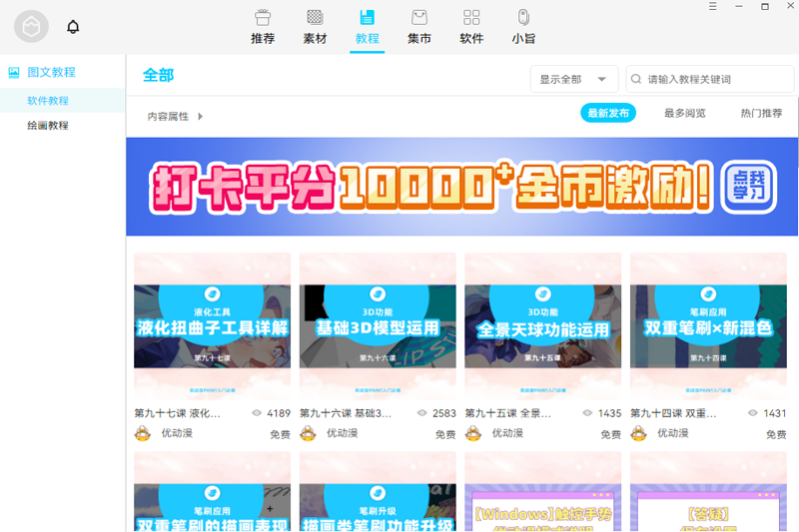Open notifications bell icon

73,27
